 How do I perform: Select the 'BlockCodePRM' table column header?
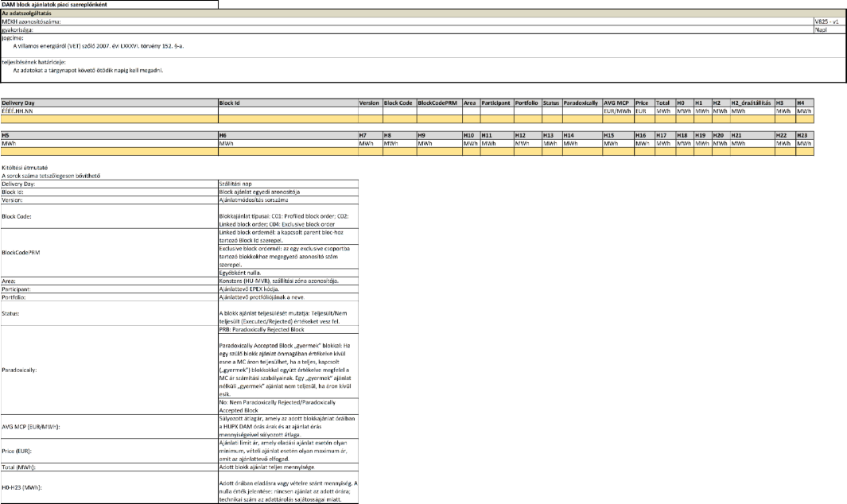pos(439,103)
